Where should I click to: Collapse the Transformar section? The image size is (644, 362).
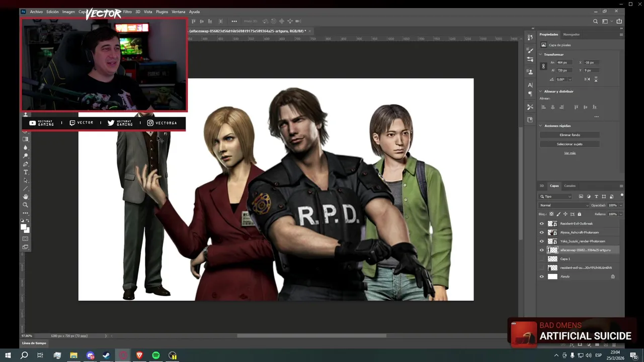tap(541, 54)
